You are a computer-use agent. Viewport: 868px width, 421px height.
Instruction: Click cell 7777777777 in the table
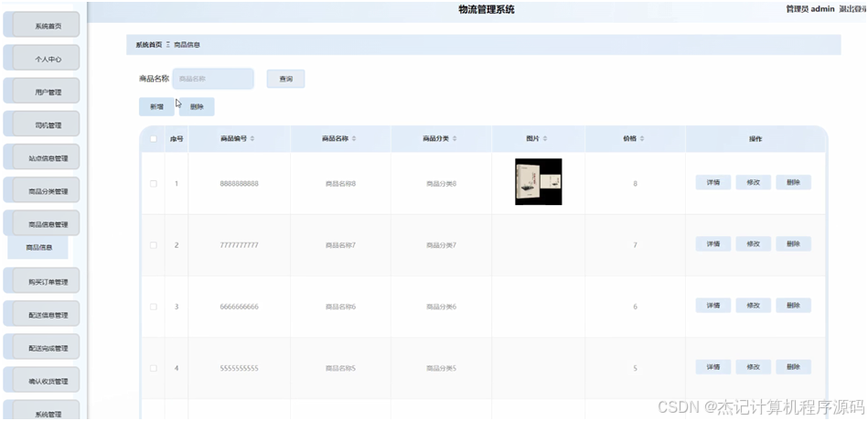pos(239,245)
